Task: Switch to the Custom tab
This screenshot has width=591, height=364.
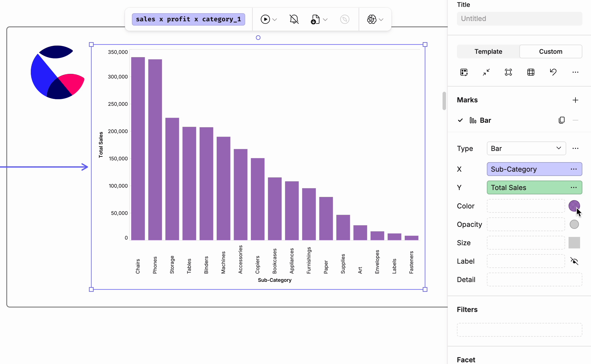Action: [x=550, y=51]
